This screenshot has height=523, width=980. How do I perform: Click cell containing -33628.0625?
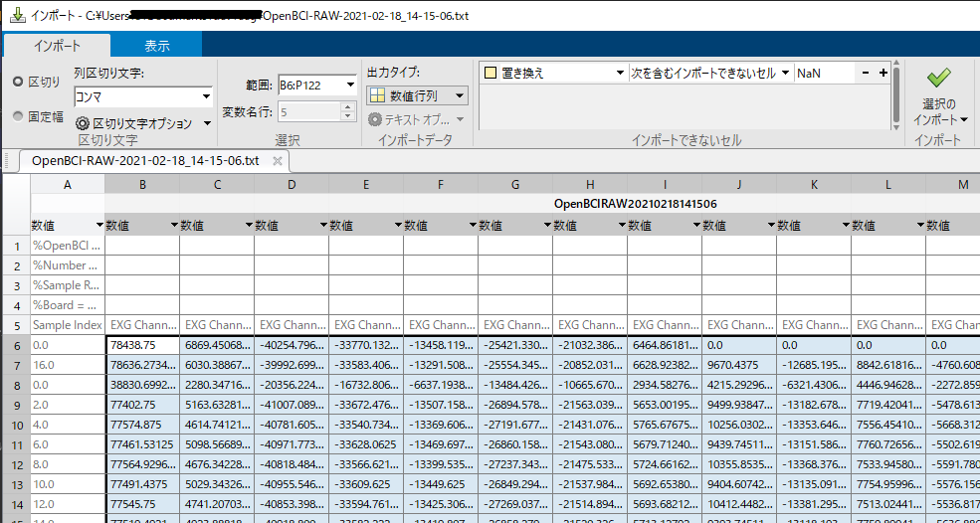366,444
